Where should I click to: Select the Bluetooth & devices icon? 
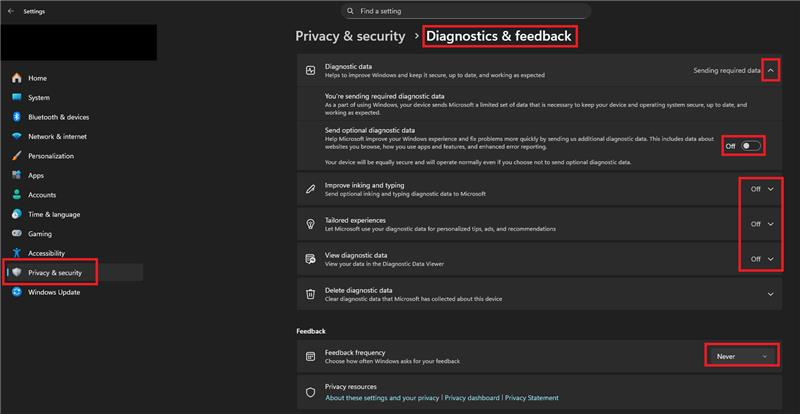pyautogui.click(x=17, y=117)
